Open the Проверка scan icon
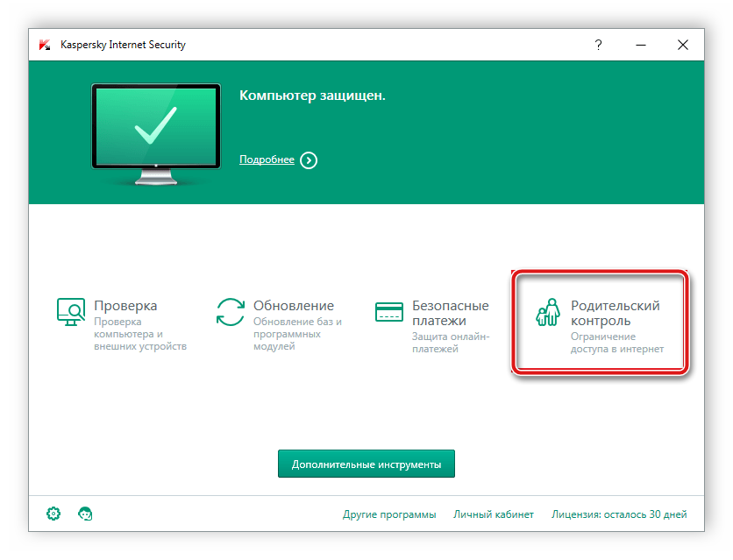Image resolution: width=733 pixels, height=560 pixels. click(71, 311)
